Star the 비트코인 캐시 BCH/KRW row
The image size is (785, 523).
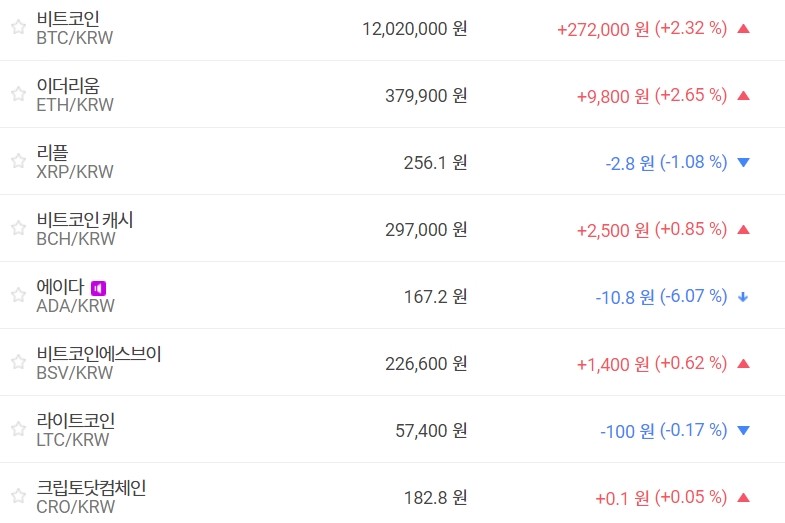pyautogui.click(x=18, y=228)
